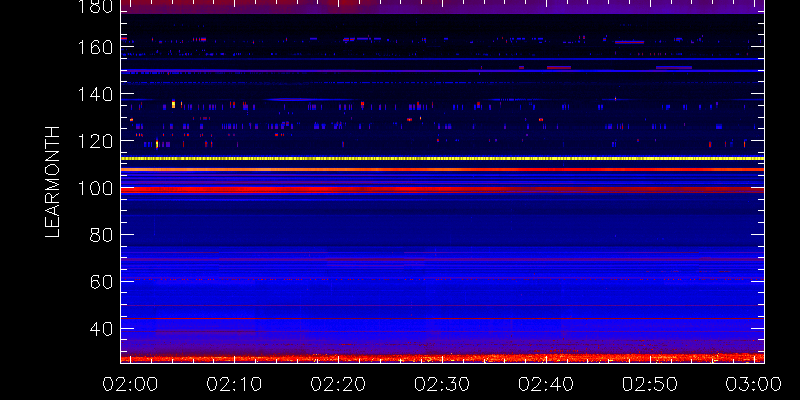Click the 02:50 time axis label
The image size is (800, 400).
coord(650,384)
